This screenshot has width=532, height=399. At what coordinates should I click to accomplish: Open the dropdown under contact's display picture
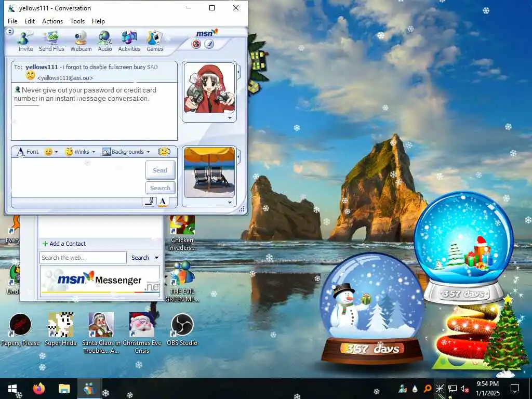pos(230,118)
